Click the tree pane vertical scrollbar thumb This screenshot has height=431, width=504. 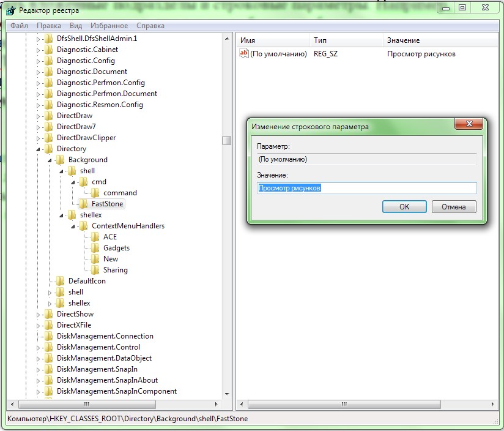pos(226,140)
